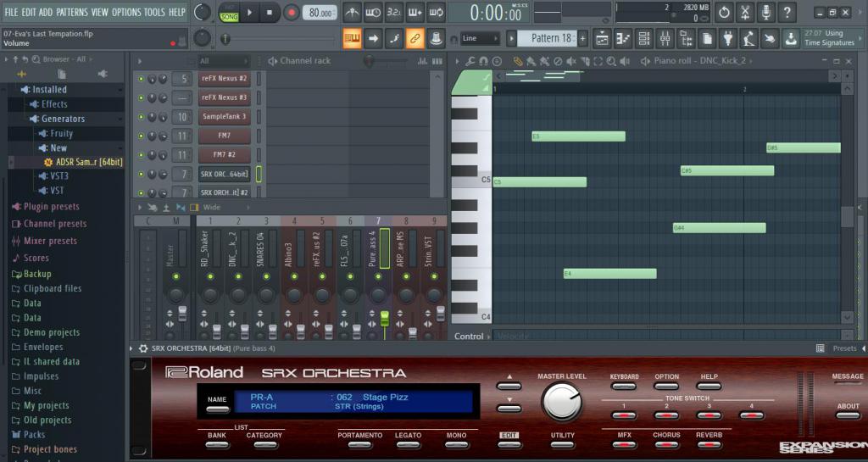
Task: Show the Channel rack view icon
Action: (644, 39)
